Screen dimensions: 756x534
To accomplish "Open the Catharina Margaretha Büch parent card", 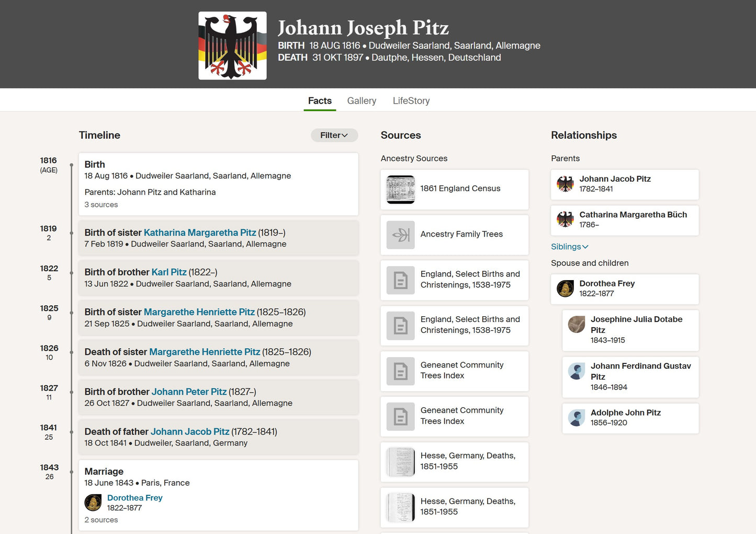I will (625, 220).
